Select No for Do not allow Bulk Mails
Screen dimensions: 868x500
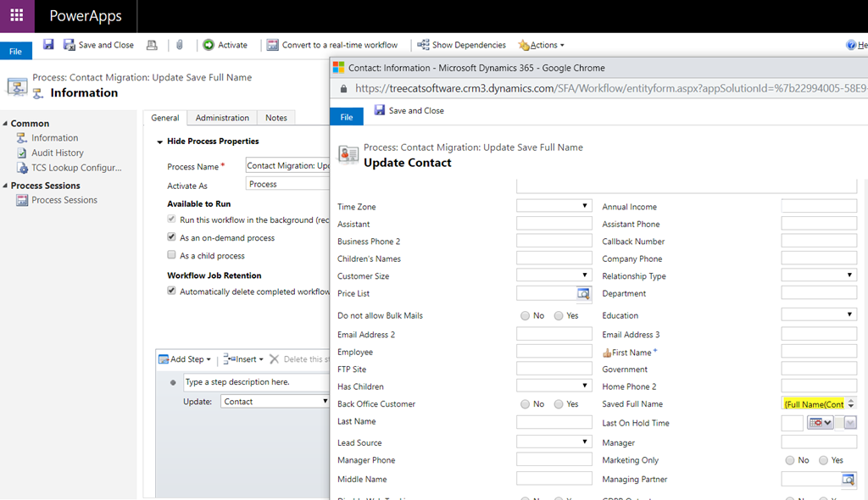tap(525, 315)
